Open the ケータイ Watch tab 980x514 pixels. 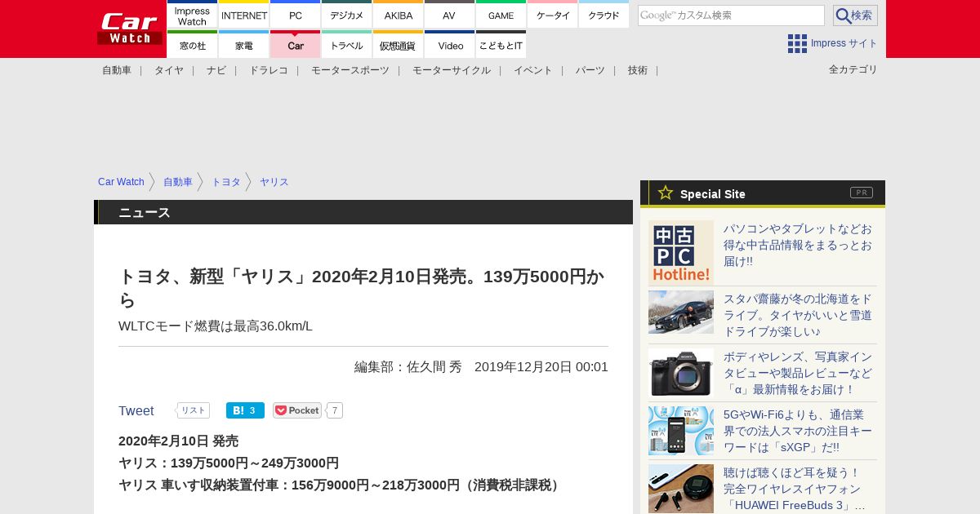pos(552,15)
